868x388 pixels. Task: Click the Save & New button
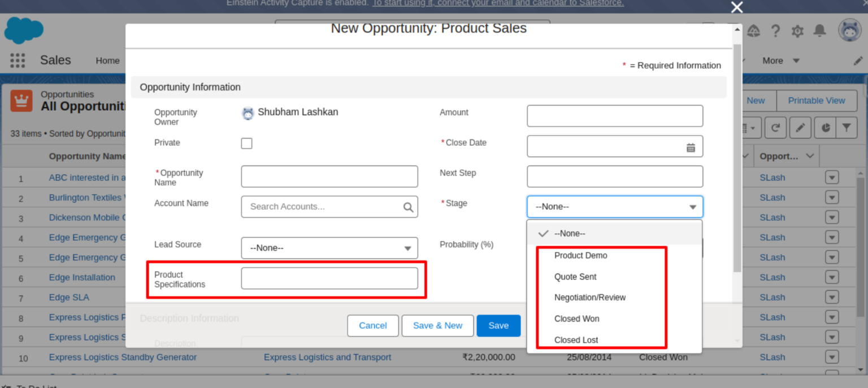tap(437, 325)
